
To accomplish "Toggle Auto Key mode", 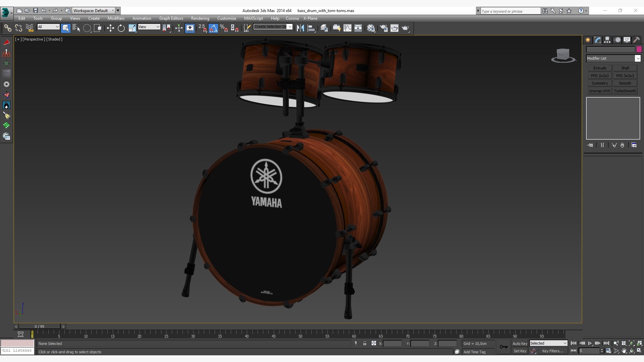I will tap(520, 344).
